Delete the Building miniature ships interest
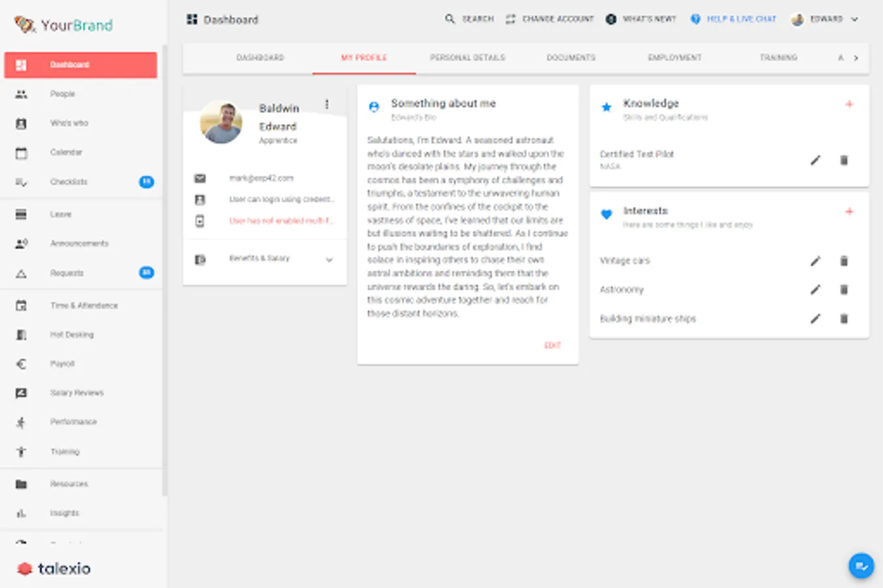This screenshot has width=883, height=588. click(x=844, y=319)
